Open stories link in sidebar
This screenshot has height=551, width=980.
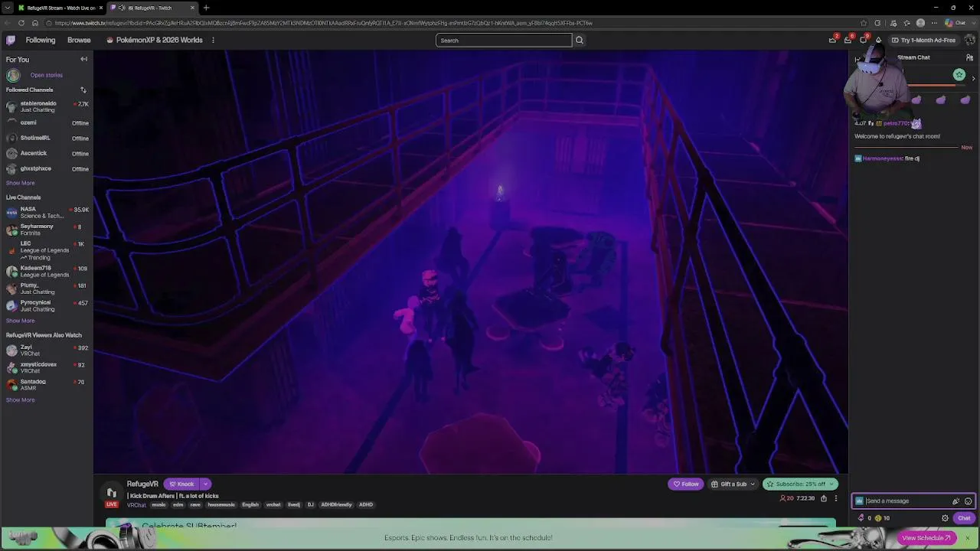[x=47, y=75]
